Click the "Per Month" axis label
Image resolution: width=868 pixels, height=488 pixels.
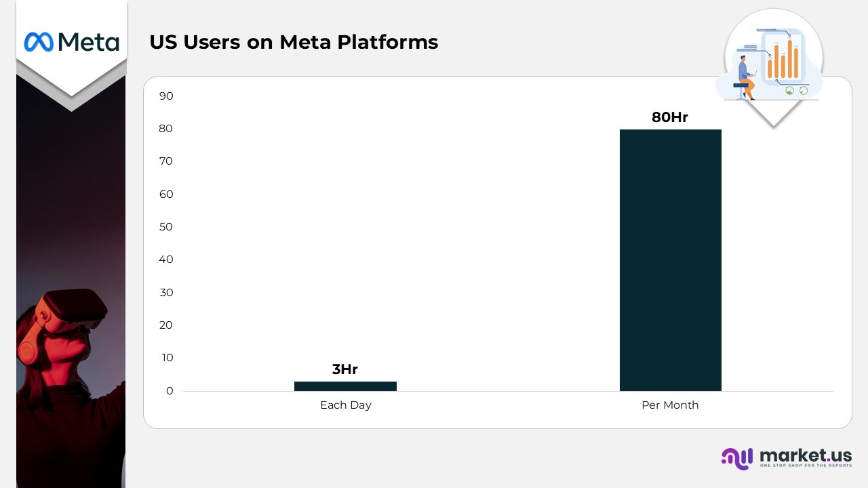pos(670,405)
